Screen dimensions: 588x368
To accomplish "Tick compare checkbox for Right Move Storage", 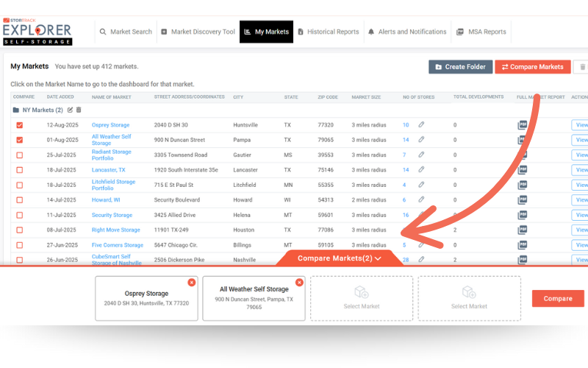I will (20, 230).
